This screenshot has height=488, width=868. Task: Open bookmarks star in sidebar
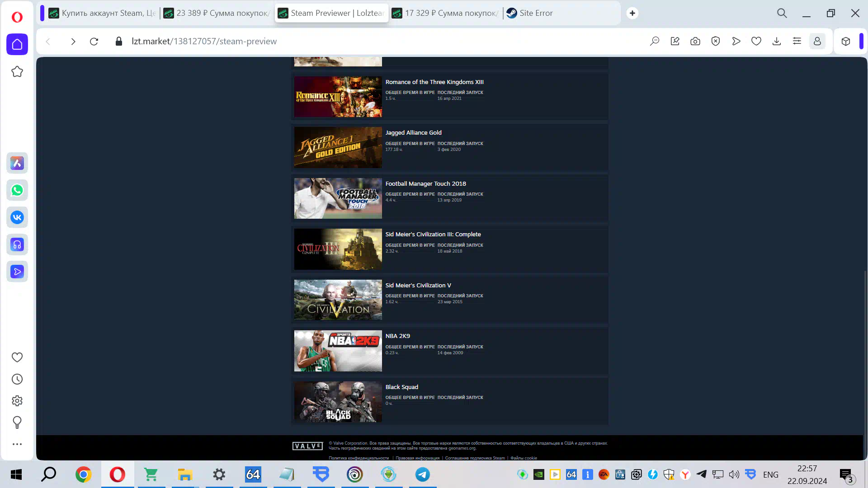pos(17,71)
